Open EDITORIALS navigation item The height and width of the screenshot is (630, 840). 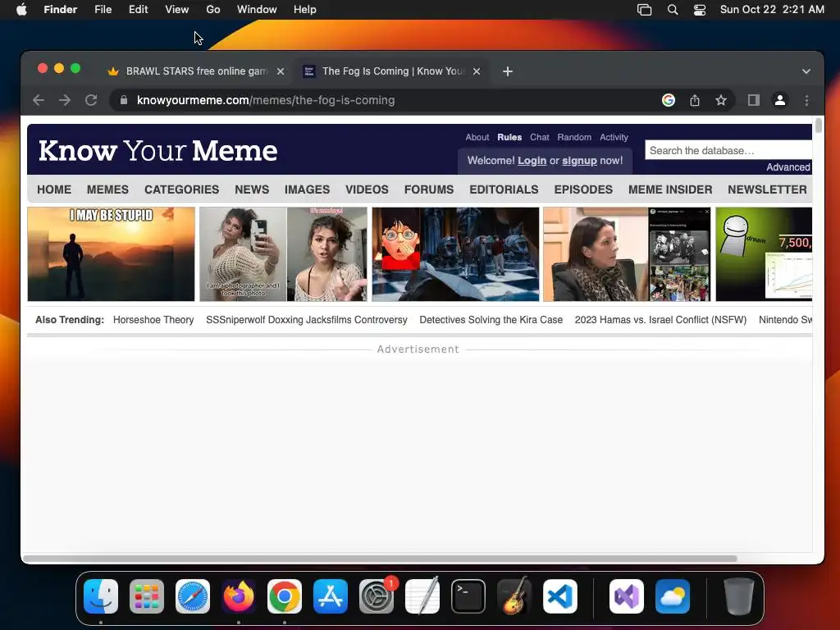pos(504,189)
